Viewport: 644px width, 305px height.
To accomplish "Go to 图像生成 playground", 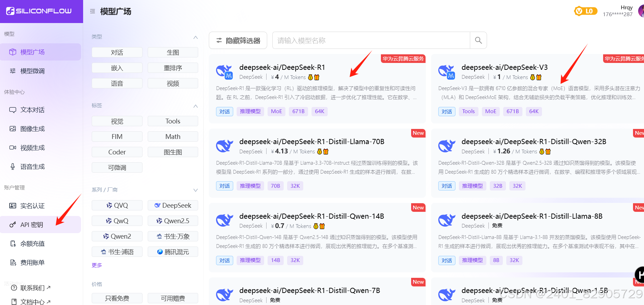I will click(41, 129).
